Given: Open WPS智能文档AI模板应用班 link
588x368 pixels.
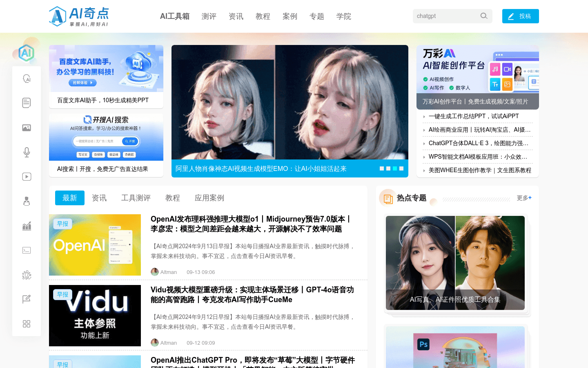Looking at the screenshot, I should (478, 157).
